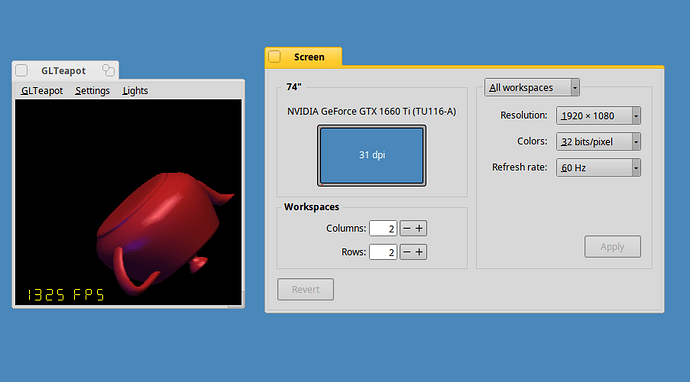This screenshot has width=690, height=382.
Task: Open the Colors 32 bits/pixel dropdown
Action: [598, 142]
